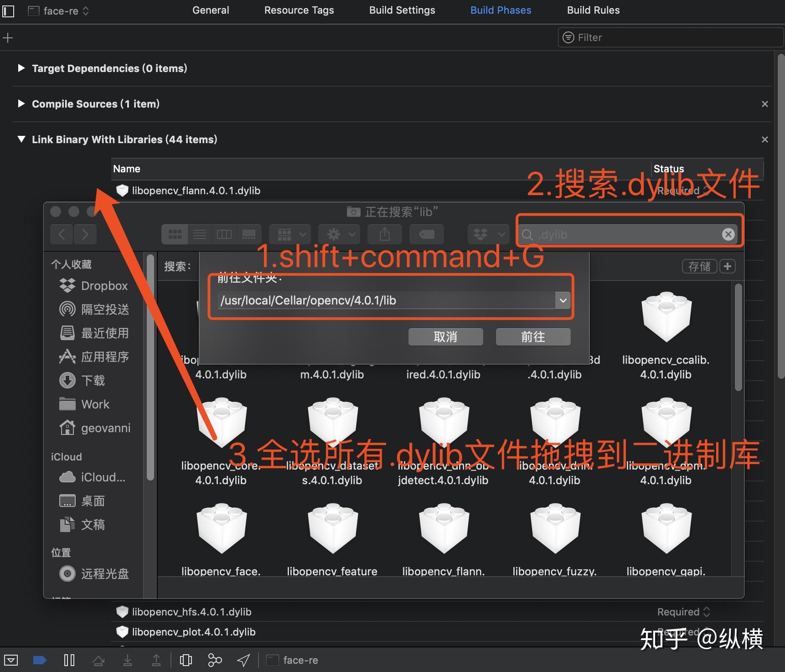Open the General tab

tap(211, 10)
